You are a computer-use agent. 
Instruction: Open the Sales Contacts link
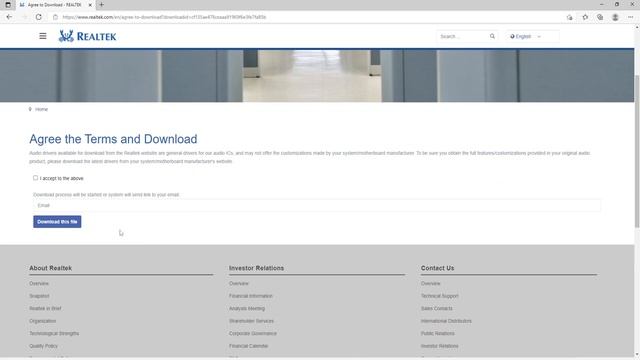point(437,309)
